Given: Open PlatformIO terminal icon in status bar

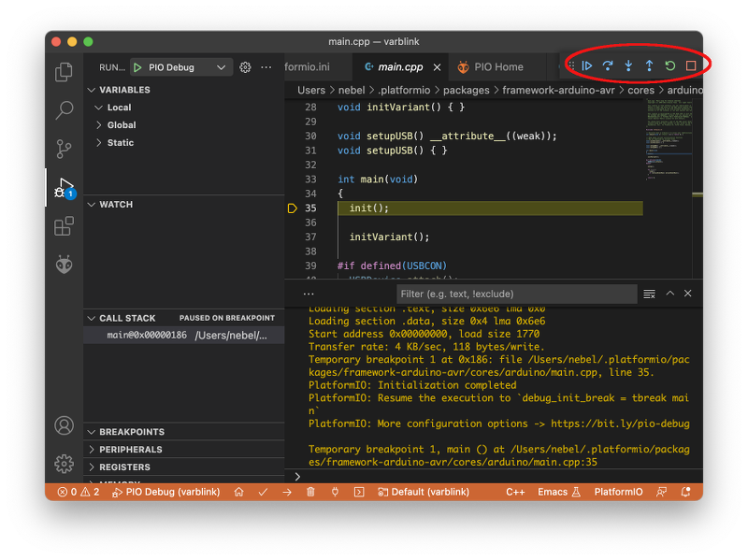Looking at the screenshot, I should 359,492.
